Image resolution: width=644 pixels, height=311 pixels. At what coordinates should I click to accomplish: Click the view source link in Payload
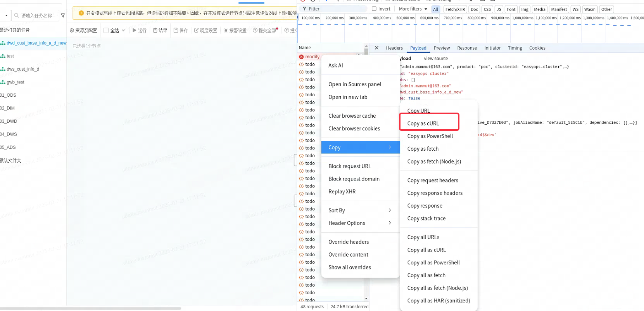click(436, 59)
